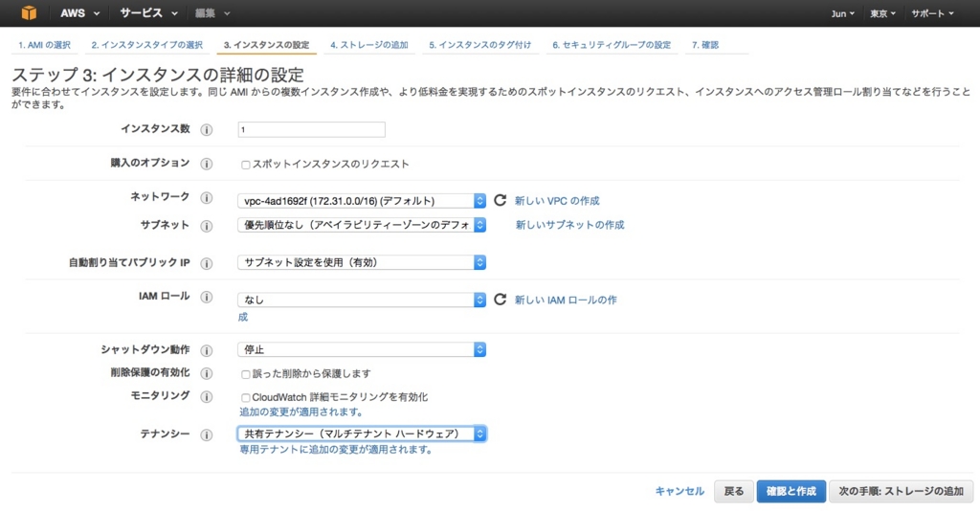Click 新しい IAM ロールの作成 link
This screenshot has width=980, height=512.
tap(566, 301)
